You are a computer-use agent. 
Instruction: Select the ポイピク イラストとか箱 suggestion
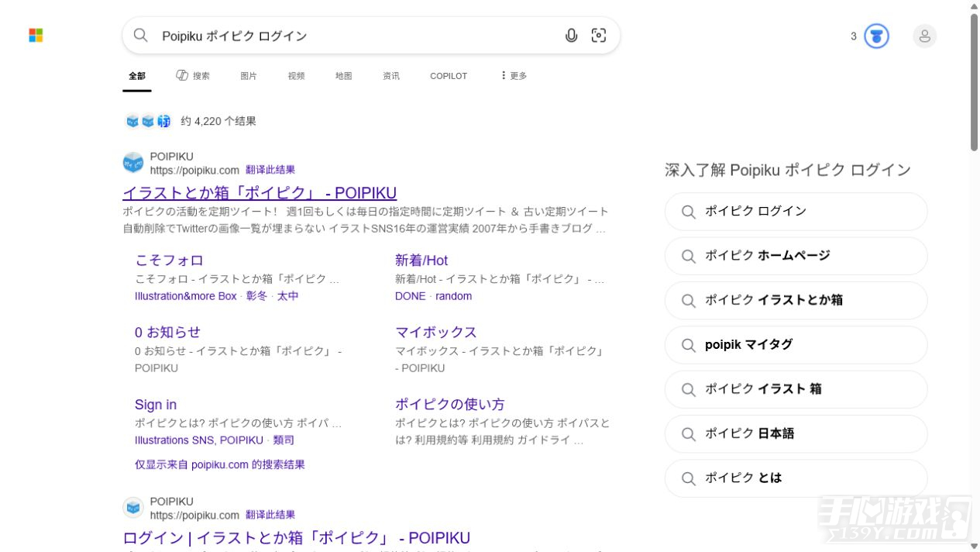coord(796,300)
